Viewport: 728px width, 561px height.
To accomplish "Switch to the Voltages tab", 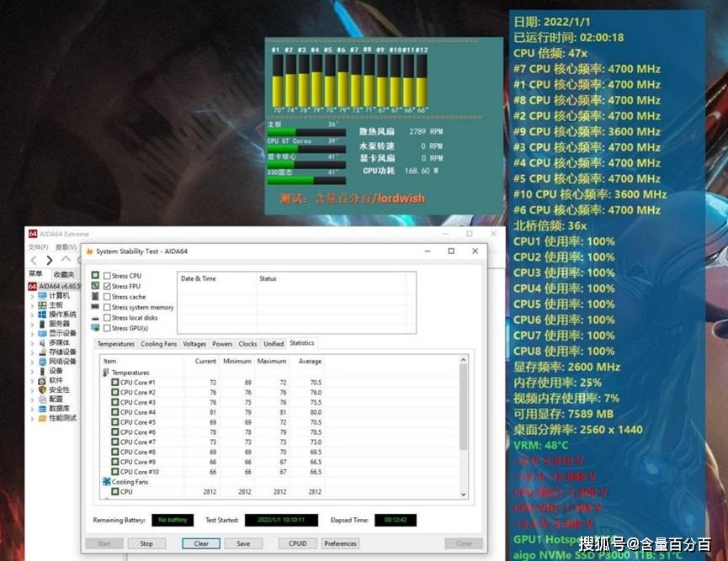I will tap(194, 344).
